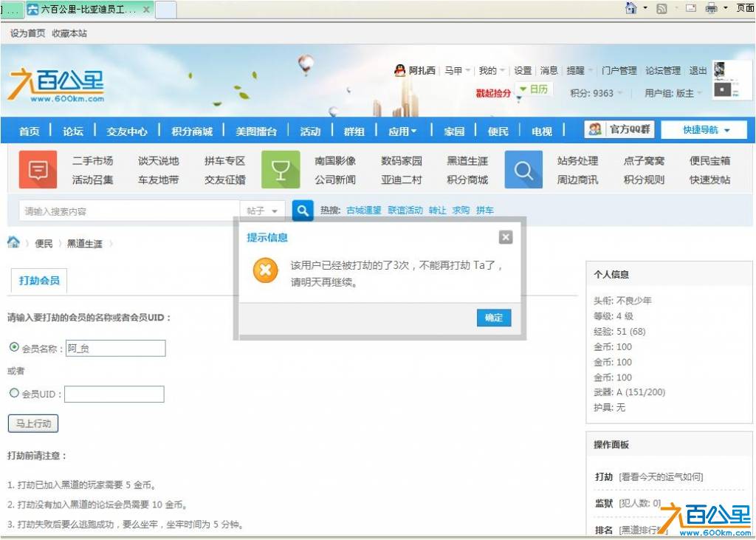The width and height of the screenshot is (756, 540).
Task: Click the 戳起捡分 red link
Action: pos(492,93)
